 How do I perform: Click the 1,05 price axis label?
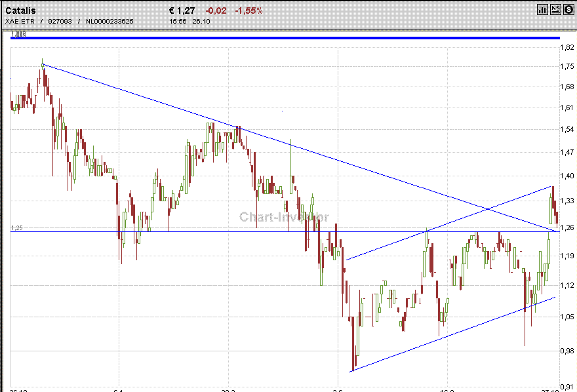pyautogui.click(x=567, y=317)
